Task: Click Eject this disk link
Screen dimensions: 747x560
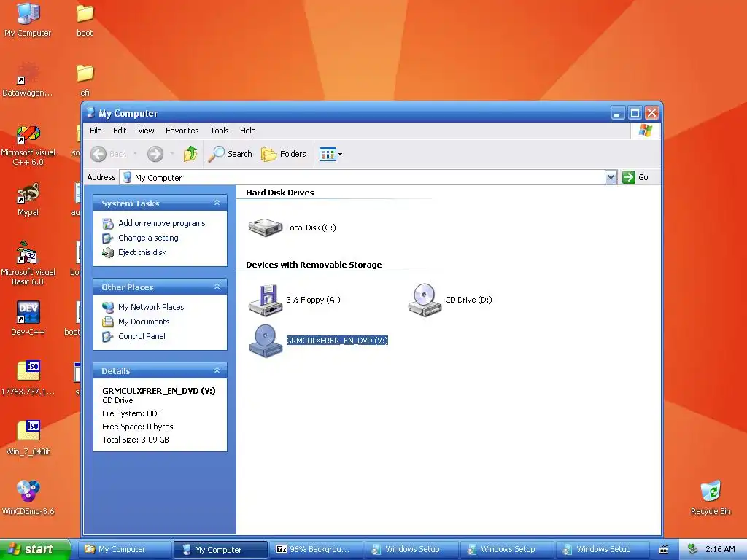Action: [x=142, y=252]
